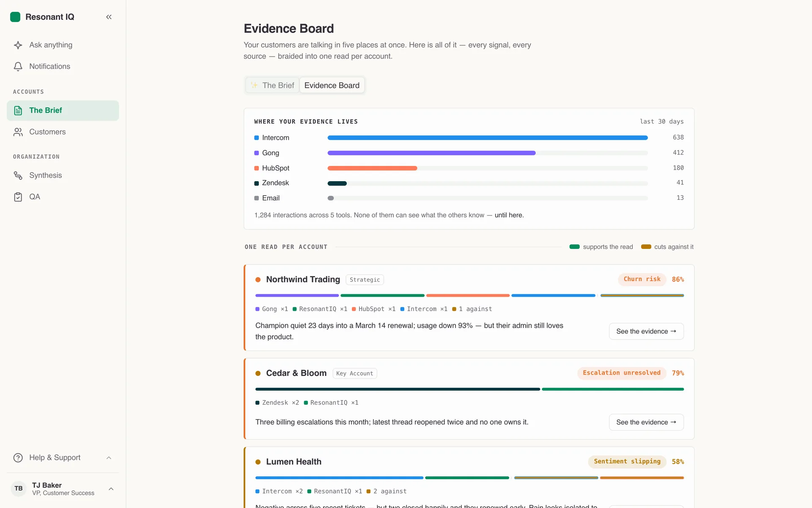The height and width of the screenshot is (508, 812).
Task: Expand the Help & Support chevron
Action: (x=109, y=458)
